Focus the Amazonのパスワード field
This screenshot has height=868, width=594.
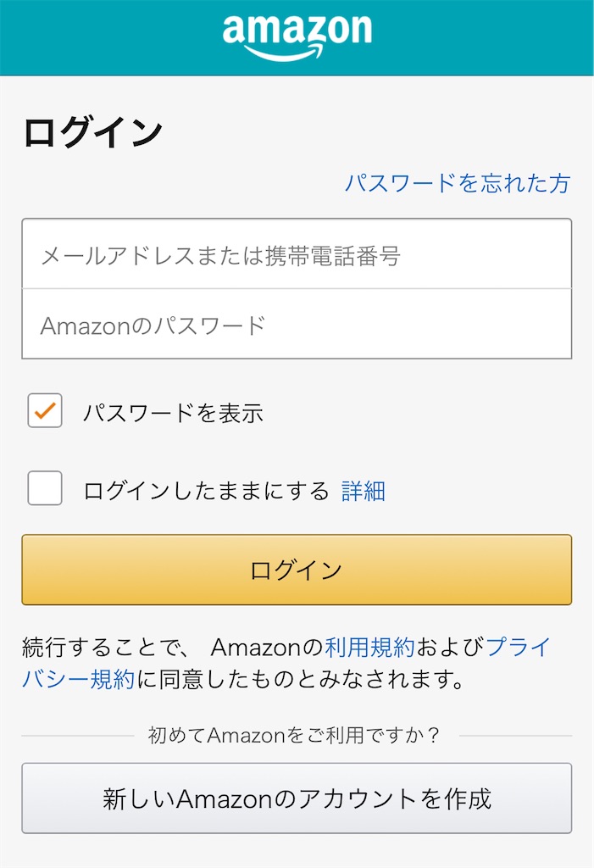click(x=297, y=324)
